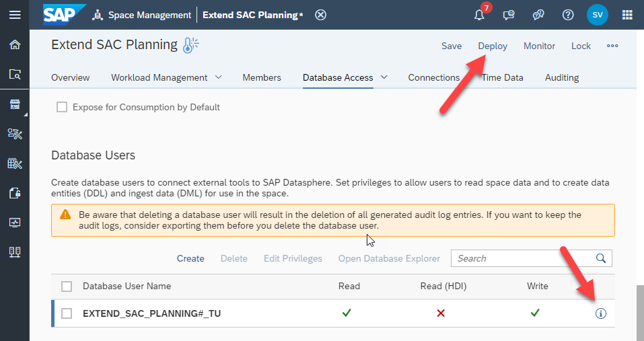
Task: Click the search magnifier icon
Action: coord(601,258)
